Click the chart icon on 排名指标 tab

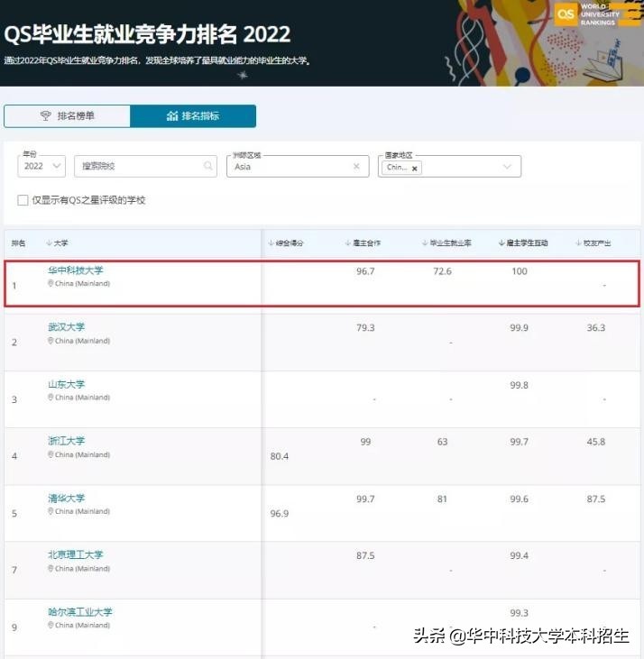[172, 116]
